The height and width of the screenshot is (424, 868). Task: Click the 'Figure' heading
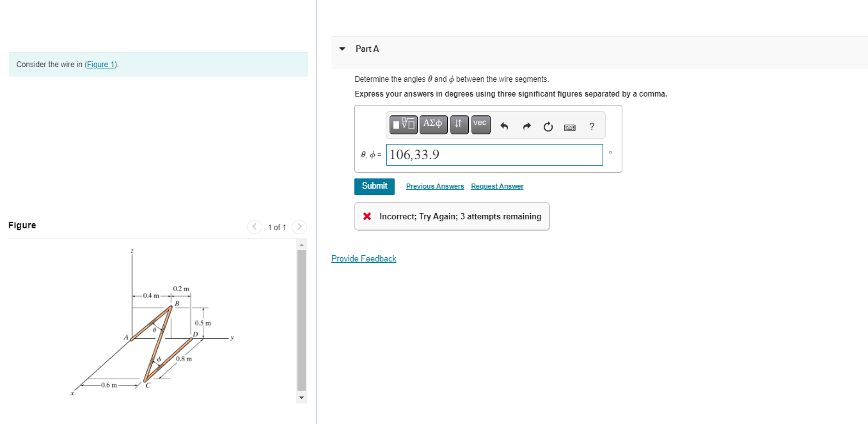[22, 225]
